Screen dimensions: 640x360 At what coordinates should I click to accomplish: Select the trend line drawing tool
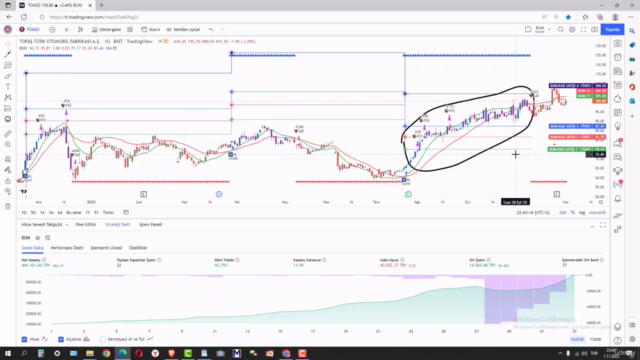(x=8, y=54)
